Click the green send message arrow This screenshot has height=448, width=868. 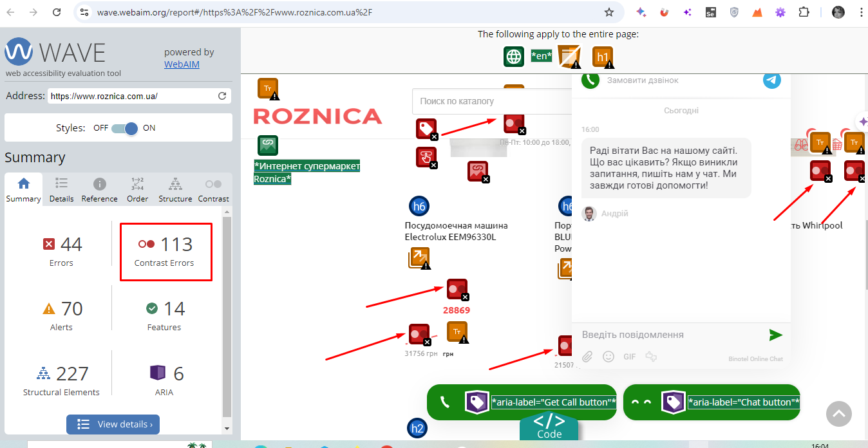775,335
